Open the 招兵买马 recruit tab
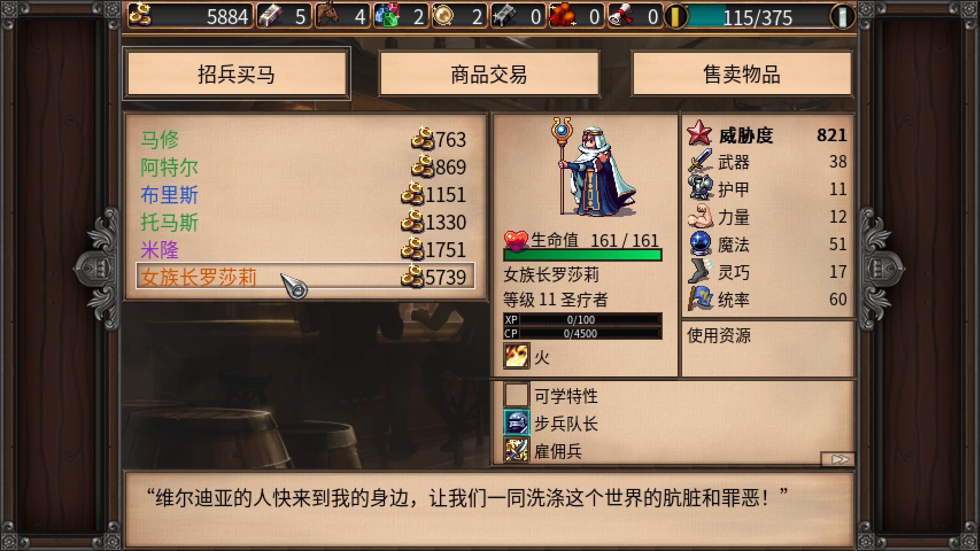Image resolution: width=980 pixels, height=551 pixels. coord(237,74)
